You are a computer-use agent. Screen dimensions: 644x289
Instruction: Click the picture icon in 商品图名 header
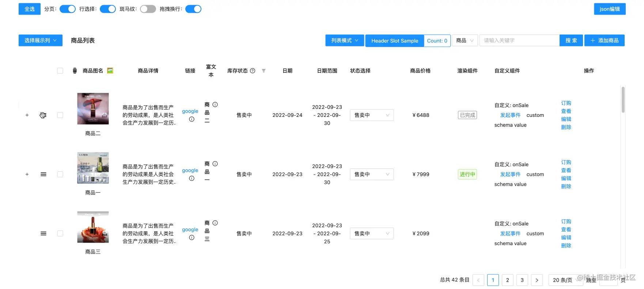click(x=110, y=71)
